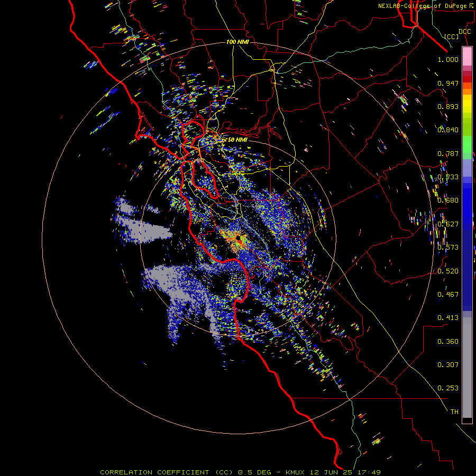Select the 0.680 scale value
Image resolution: width=476 pixels, height=476 pixels.
[448, 200]
